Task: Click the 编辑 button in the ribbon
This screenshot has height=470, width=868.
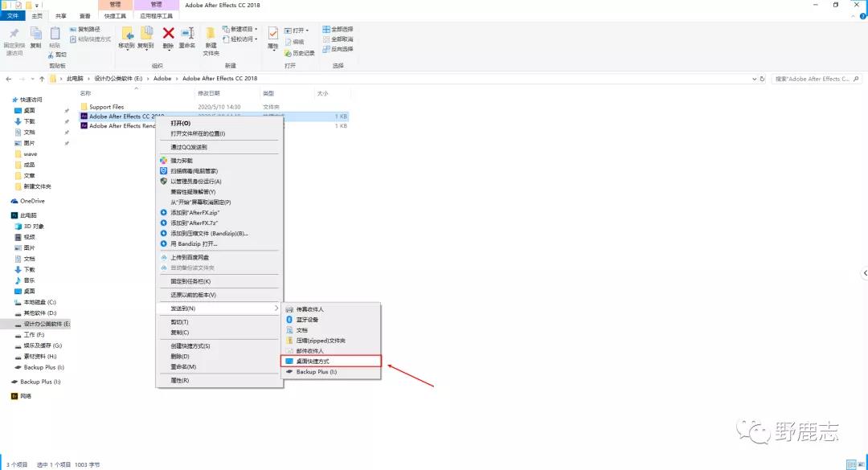Action: 294,42
